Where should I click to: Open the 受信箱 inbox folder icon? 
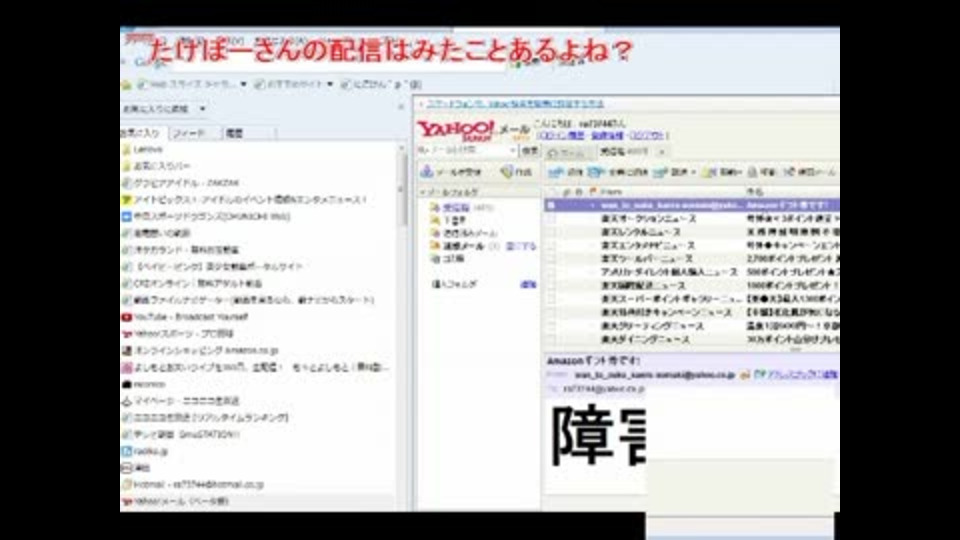[x=435, y=208]
